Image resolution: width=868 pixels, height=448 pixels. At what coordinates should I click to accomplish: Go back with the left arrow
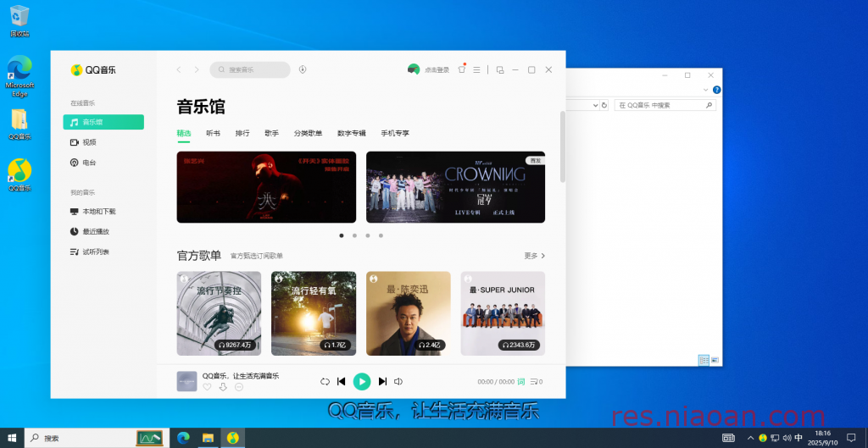pos(178,69)
